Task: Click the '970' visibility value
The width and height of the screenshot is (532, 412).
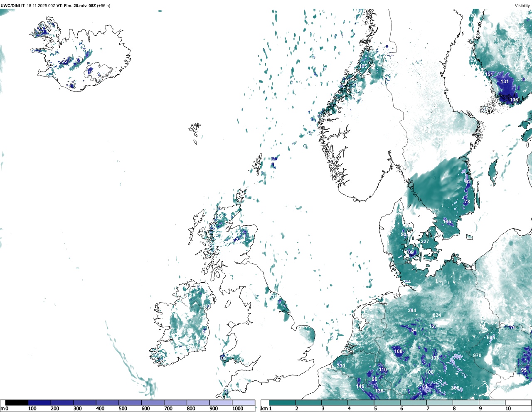Action: click(477, 355)
